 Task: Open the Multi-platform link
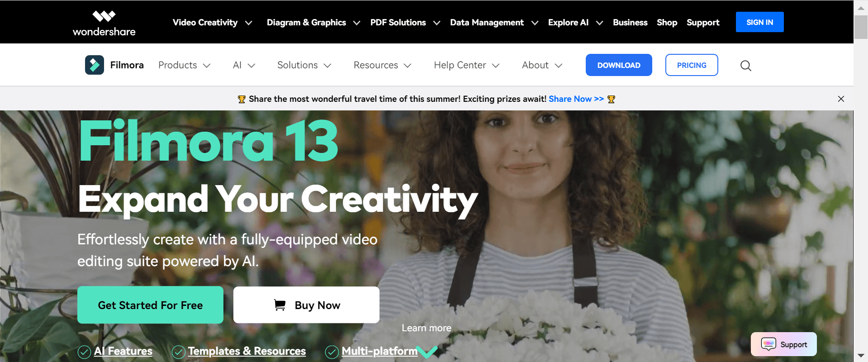pyautogui.click(x=379, y=351)
